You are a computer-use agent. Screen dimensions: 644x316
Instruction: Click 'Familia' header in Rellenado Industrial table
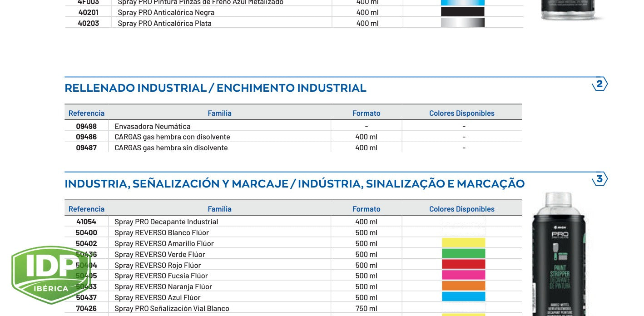coord(219,113)
